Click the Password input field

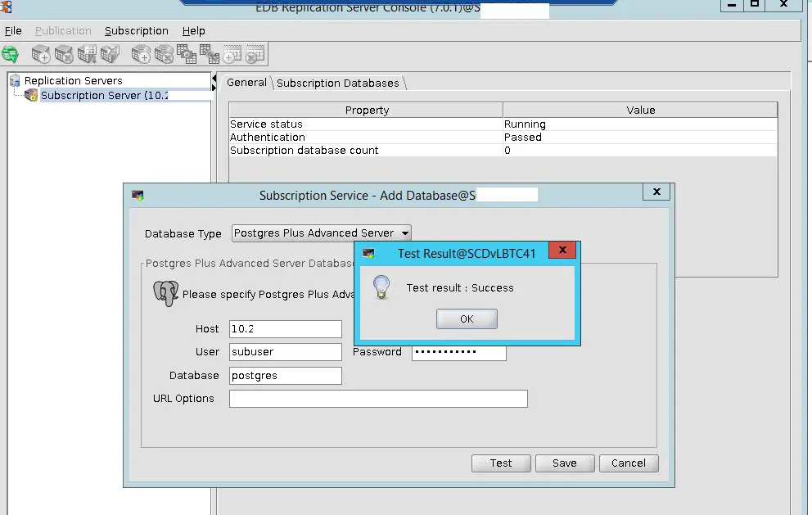pyautogui.click(x=459, y=352)
